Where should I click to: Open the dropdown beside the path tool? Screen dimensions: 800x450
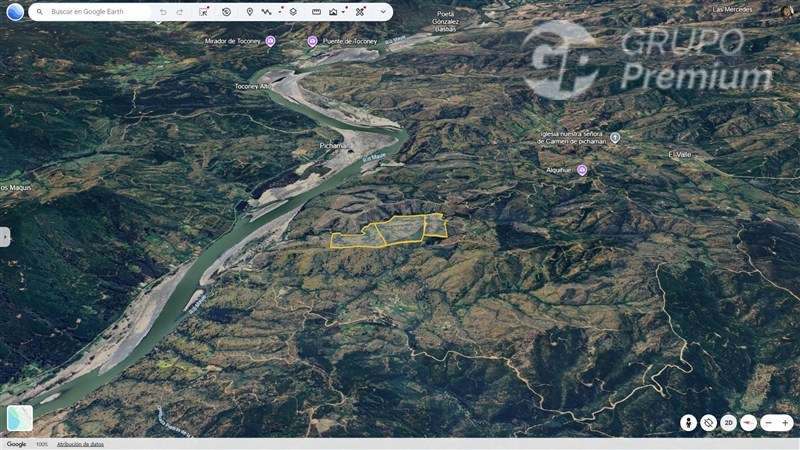pos(281,11)
